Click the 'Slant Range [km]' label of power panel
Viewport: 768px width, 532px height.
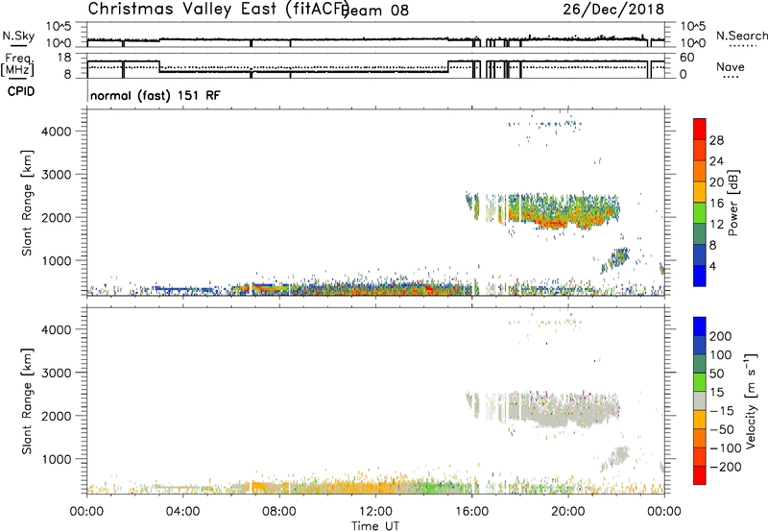click(27, 203)
